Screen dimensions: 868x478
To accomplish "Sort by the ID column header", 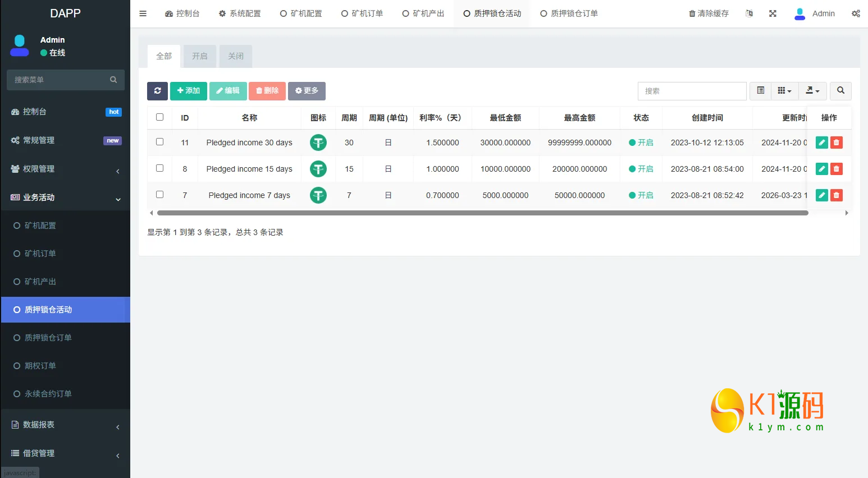I will 185,118.
